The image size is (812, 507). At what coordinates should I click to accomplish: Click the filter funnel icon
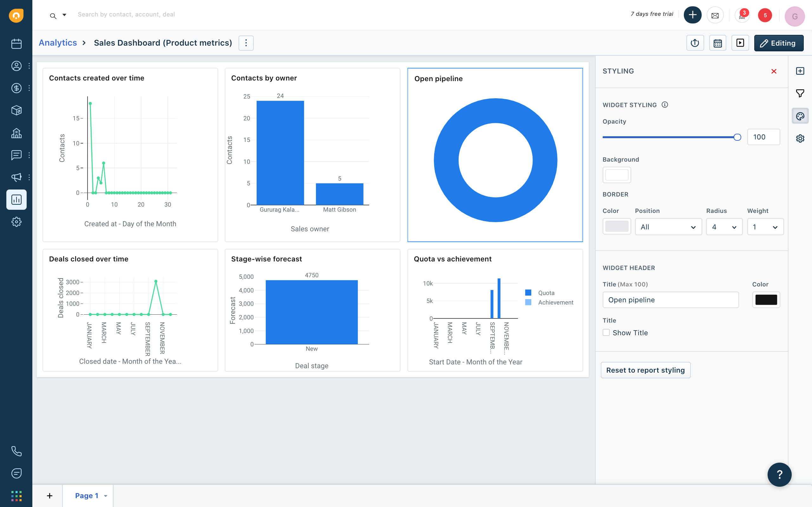[x=800, y=93]
